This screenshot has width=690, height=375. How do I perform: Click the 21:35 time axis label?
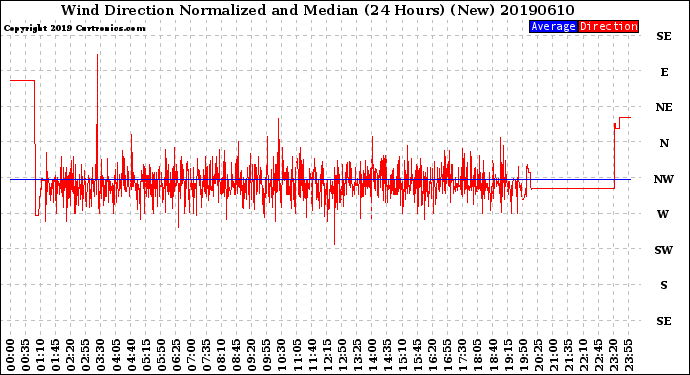click(568, 355)
